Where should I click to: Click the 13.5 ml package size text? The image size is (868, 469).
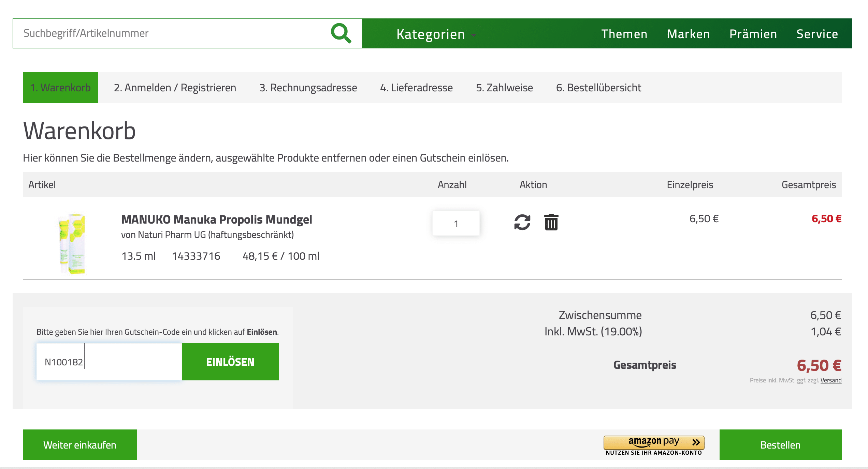point(139,256)
